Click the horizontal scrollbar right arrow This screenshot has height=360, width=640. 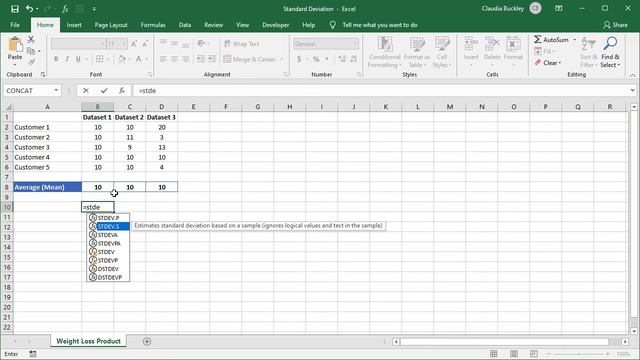coord(625,341)
